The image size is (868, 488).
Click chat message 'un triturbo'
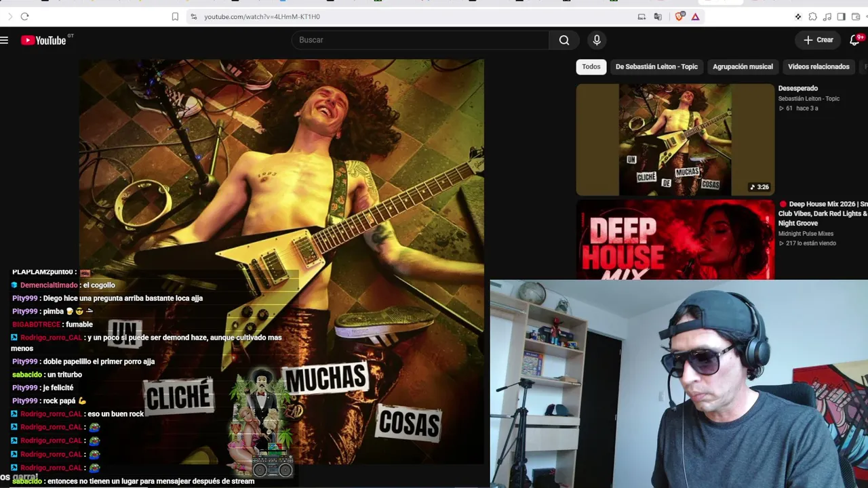pyautogui.click(x=64, y=375)
